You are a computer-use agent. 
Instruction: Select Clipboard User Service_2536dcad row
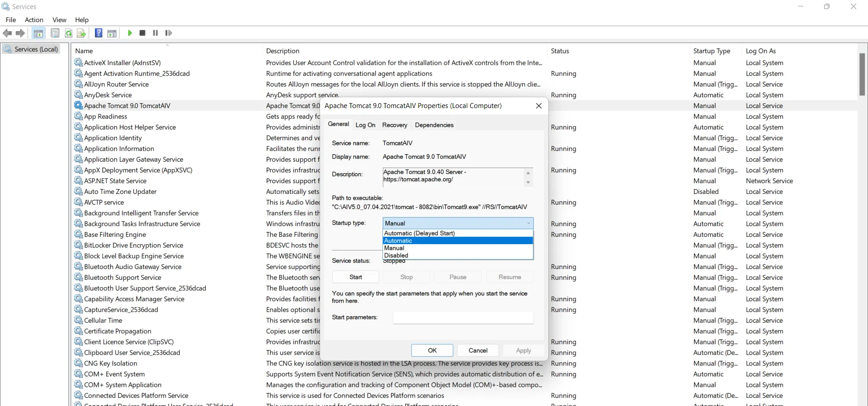pyautogui.click(x=465, y=352)
